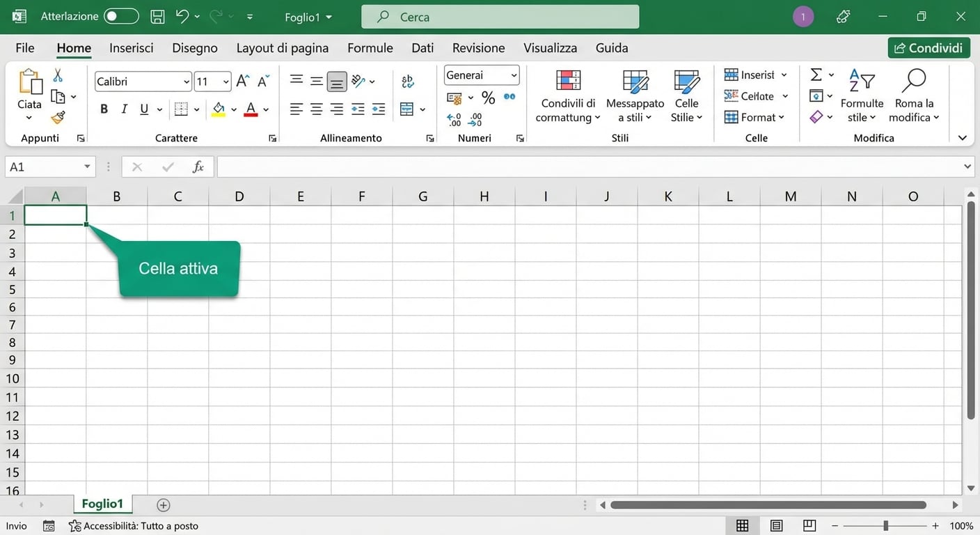The height and width of the screenshot is (535, 980).
Task: Click the Format Painter brush icon
Action: tap(58, 118)
